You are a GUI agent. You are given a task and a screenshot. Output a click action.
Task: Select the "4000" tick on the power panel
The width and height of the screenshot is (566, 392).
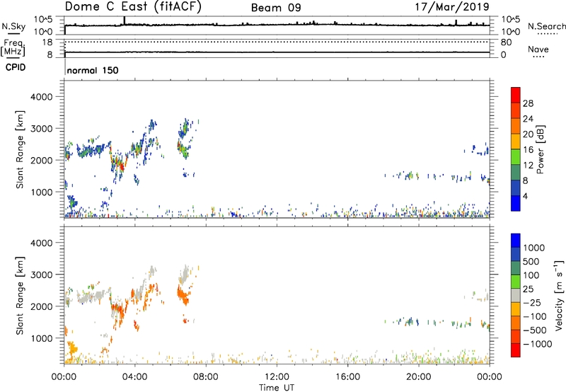click(x=42, y=97)
